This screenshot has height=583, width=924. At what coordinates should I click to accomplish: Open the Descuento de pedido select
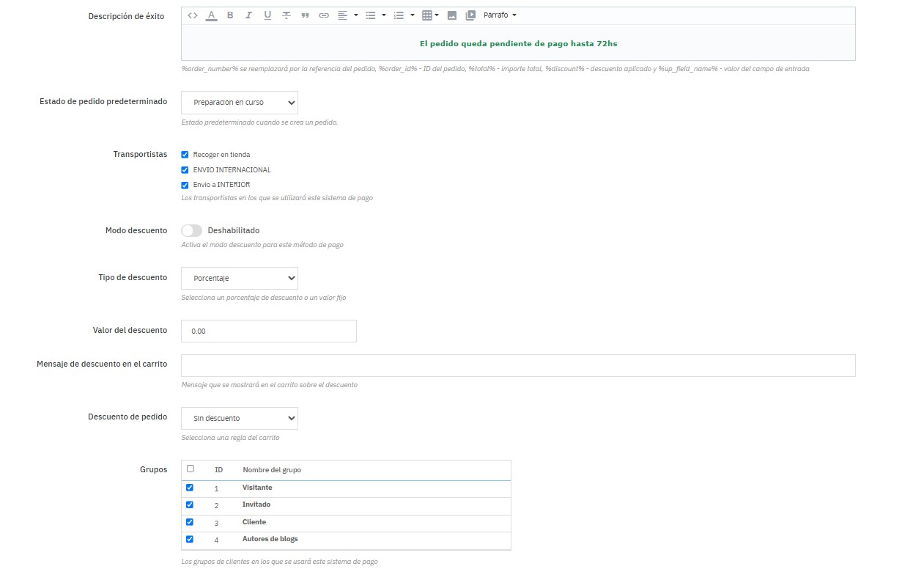(239, 419)
